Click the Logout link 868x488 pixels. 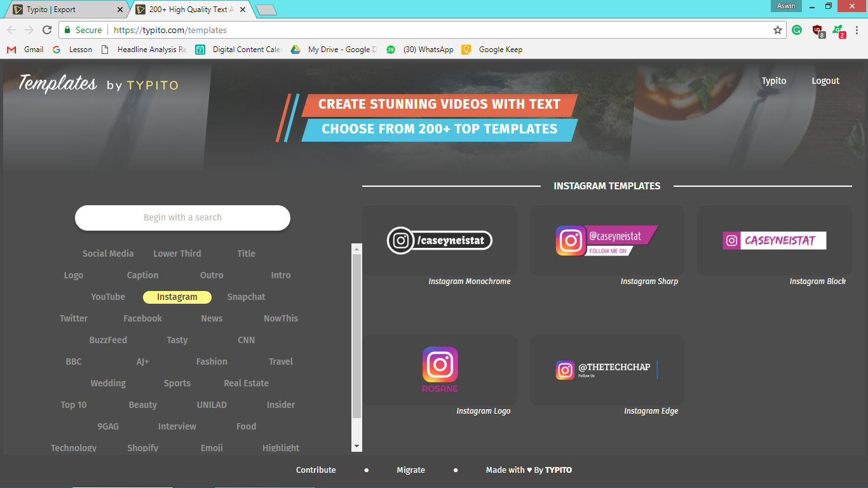(825, 81)
